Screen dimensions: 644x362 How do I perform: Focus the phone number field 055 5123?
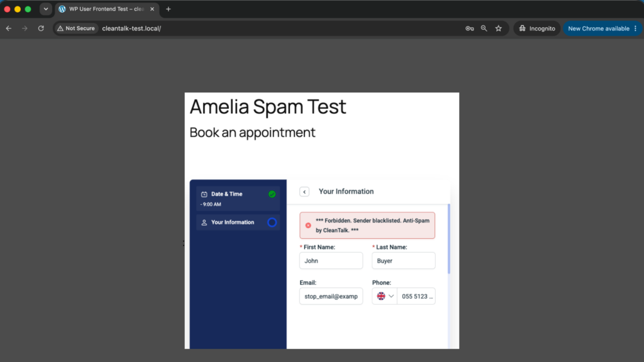click(x=416, y=297)
